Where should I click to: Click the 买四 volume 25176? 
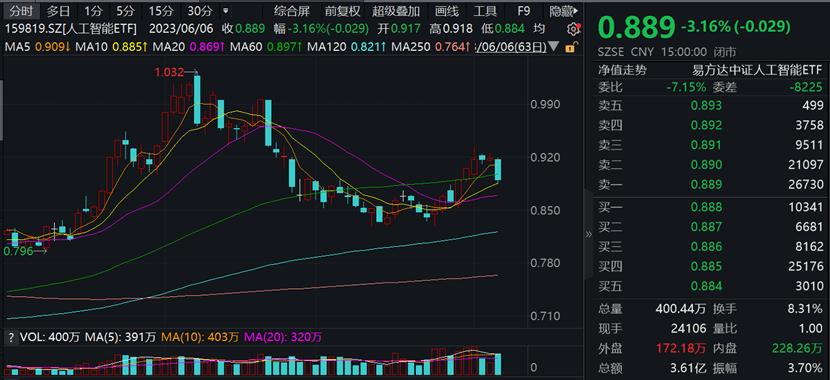tap(807, 266)
